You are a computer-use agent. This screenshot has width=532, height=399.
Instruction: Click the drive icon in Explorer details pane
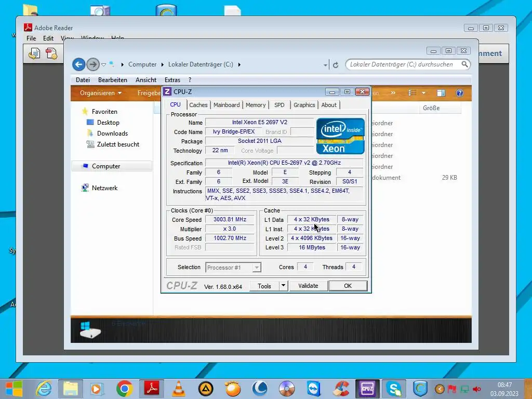(x=90, y=330)
